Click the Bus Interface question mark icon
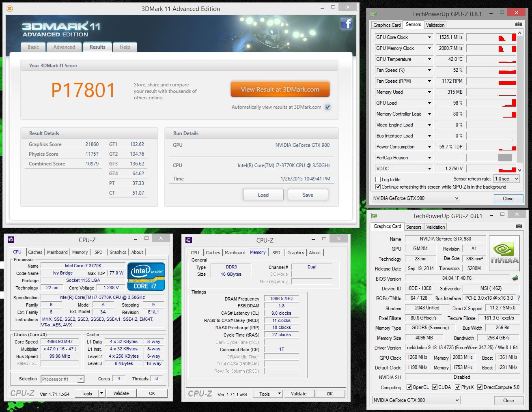 tap(518, 298)
